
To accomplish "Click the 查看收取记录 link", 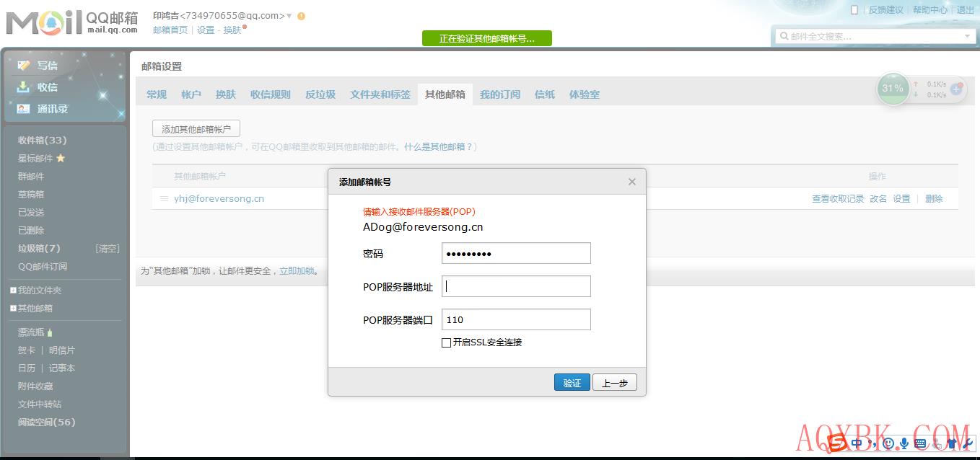I will click(x=838, y=199).
